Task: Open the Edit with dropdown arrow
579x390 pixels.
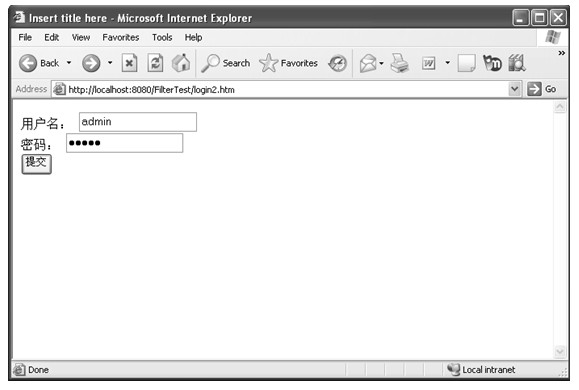Action: (x=448, y=63)
